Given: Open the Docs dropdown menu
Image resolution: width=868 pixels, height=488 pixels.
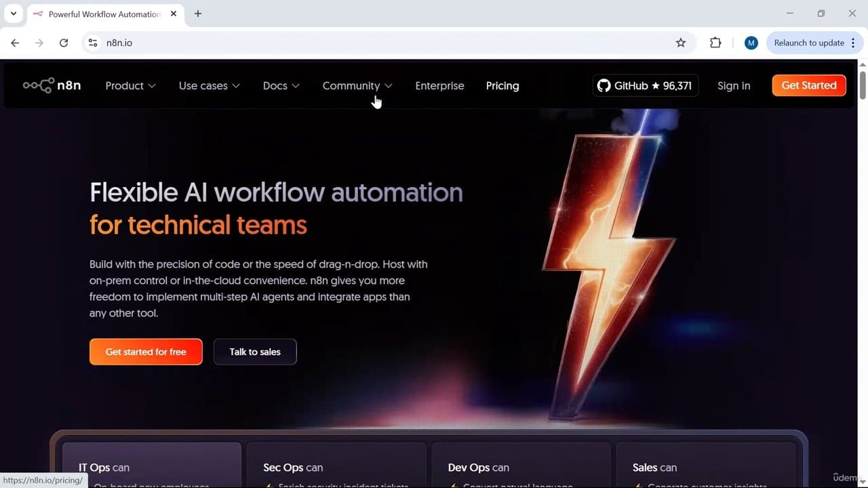Looking at the screenshot, I should point(281,85).
